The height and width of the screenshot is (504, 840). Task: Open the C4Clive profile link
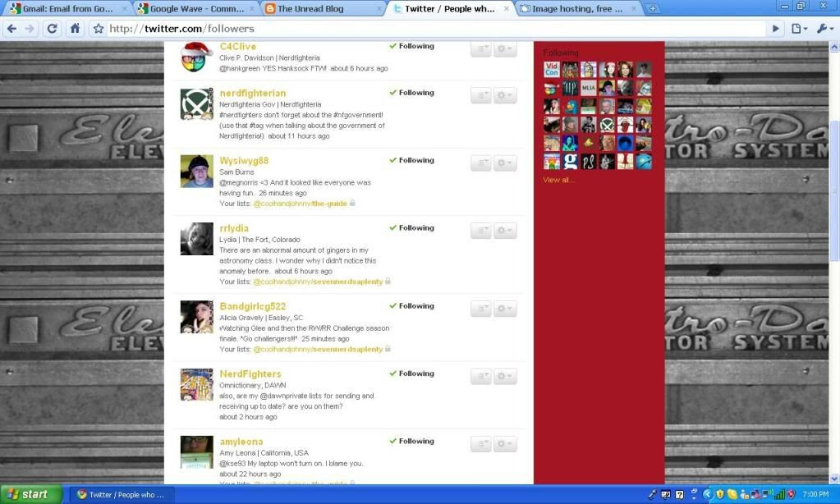(238, 47)
